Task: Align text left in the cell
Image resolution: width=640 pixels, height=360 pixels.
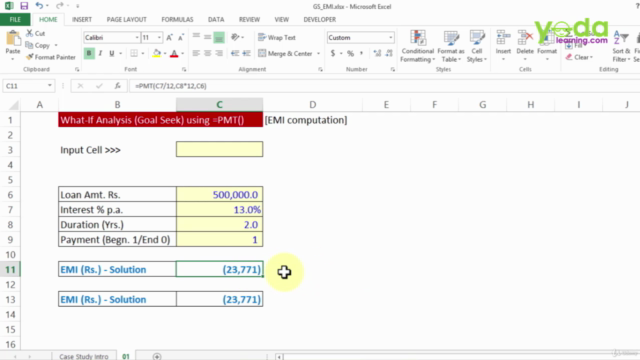Action: tap(196, 53)
